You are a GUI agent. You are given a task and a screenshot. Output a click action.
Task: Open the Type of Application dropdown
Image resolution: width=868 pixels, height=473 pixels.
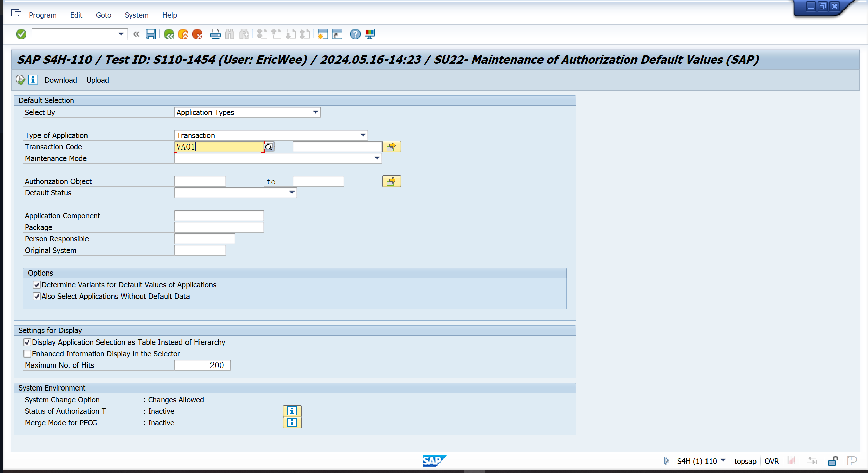(363, 135)
